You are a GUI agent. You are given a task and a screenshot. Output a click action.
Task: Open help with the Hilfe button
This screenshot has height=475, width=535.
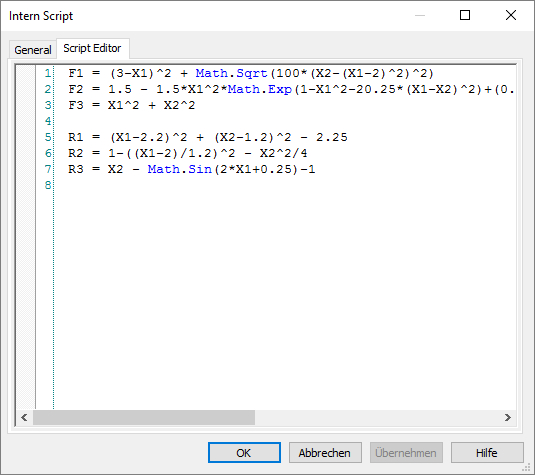pyautogui.click(x=487, y=453)
